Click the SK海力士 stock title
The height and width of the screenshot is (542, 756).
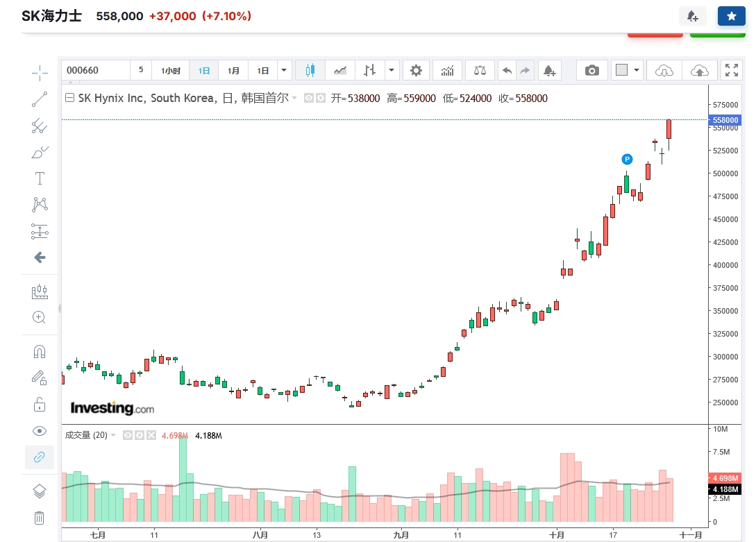(51, 16)
